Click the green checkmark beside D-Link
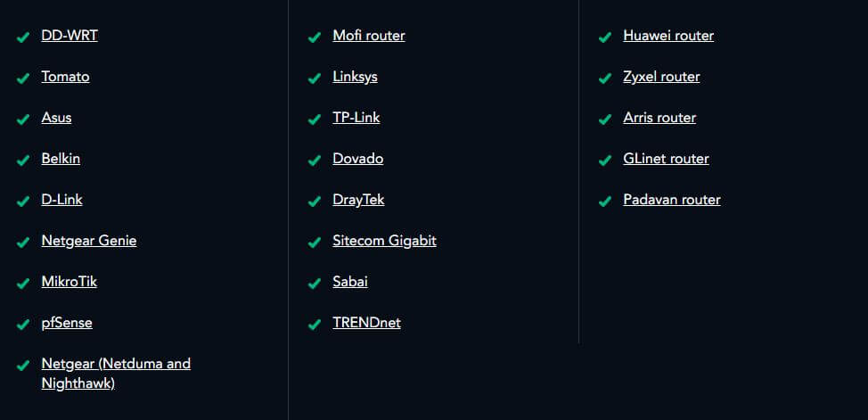868x420 pixels. pyautogui.click(x=22, y=202)
